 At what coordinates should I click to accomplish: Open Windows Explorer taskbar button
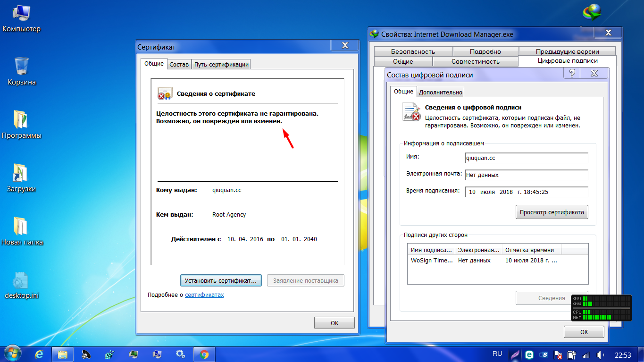(x=62, y=354)
